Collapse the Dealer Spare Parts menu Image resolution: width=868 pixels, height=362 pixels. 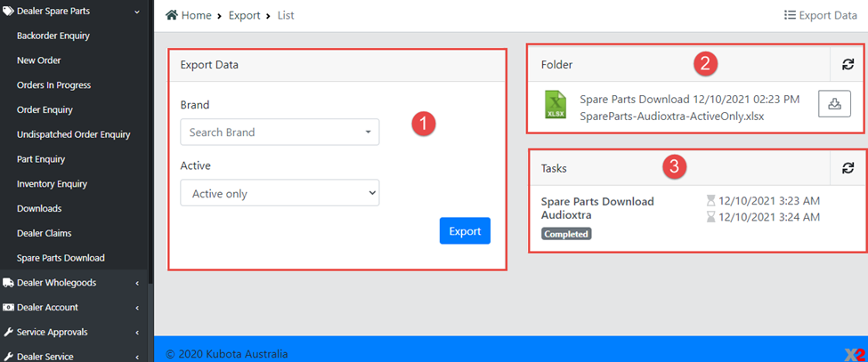[136, 12]
